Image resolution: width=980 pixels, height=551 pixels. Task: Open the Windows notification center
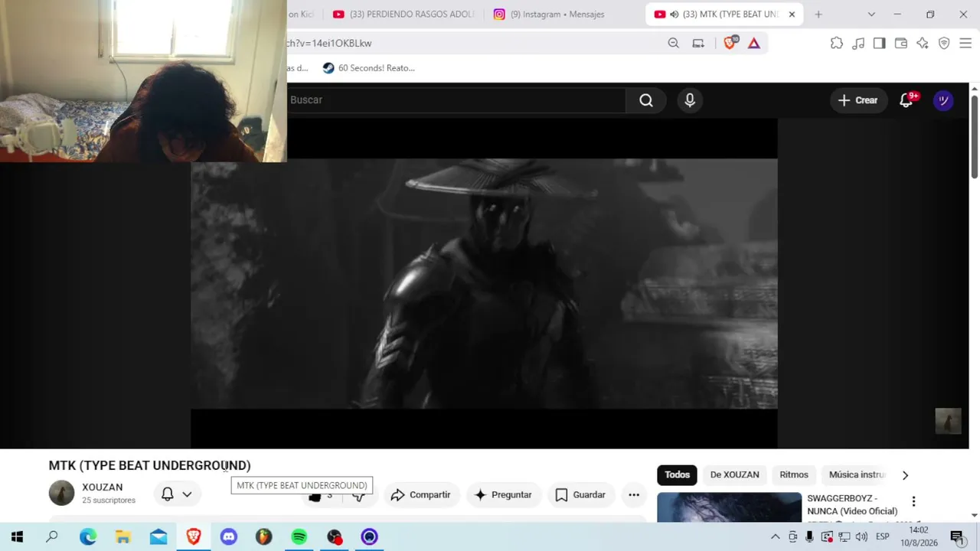pyautogui.click(x=956, y=537)
